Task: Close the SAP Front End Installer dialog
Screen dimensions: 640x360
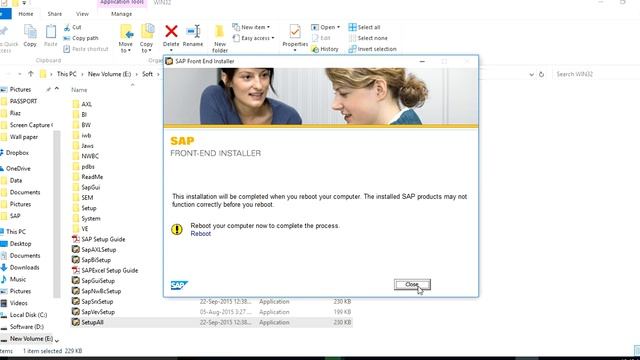Action: pos(412,284)
